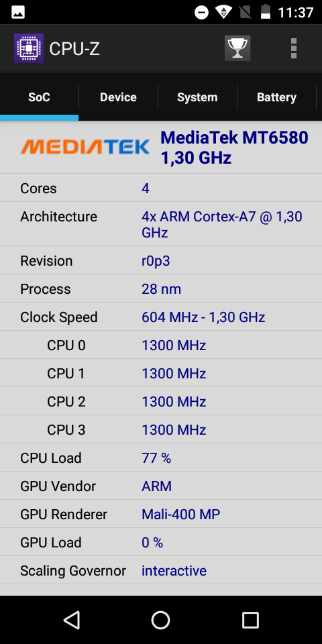Tap the GPU Renderer Mali-400 MP row
The height and width of the screenshot is (644, 322).
[161, 514]
